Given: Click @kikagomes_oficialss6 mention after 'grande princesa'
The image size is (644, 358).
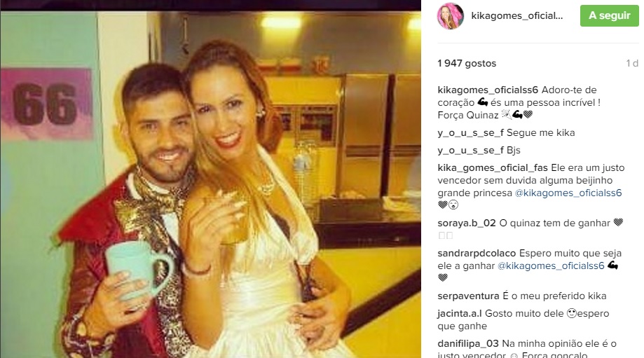Looking at the screenshot, I should tap(568, 193).
